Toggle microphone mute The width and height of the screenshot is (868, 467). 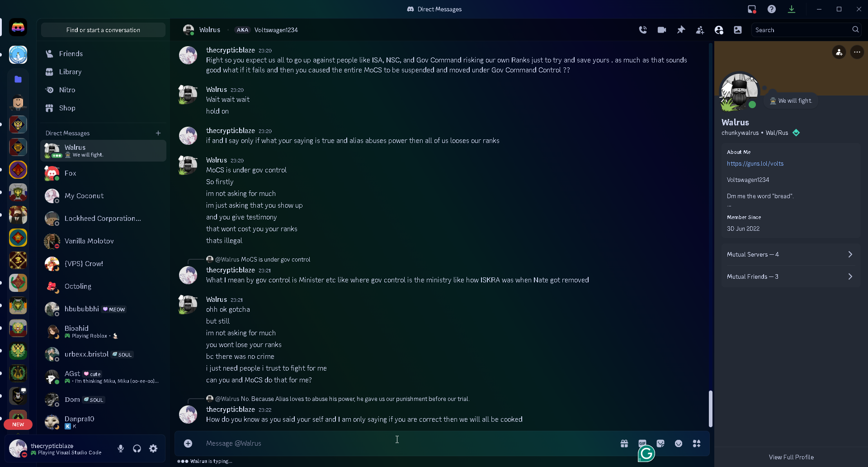pyautogui.click(x=121, y=448)
